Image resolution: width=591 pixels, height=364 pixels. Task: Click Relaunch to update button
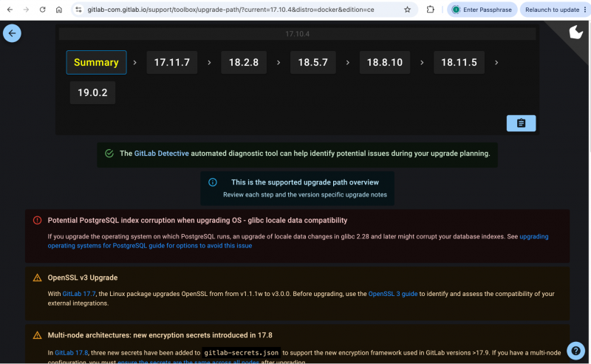[552, 10]
